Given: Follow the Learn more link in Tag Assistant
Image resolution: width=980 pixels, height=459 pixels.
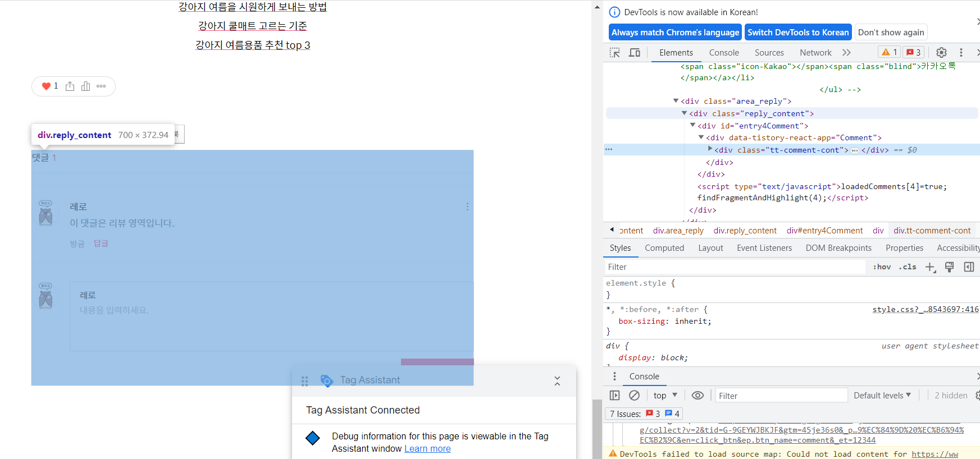Looking at the screenshot, I should pos(427,449).
